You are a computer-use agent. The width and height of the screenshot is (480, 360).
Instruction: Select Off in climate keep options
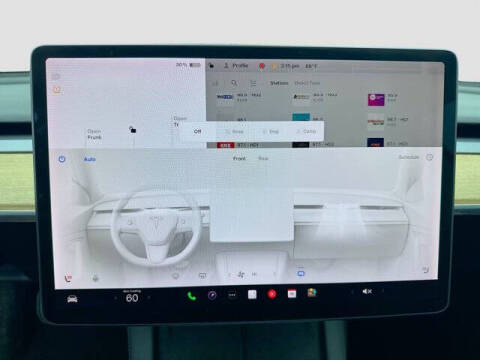click(x=197, y=131)
